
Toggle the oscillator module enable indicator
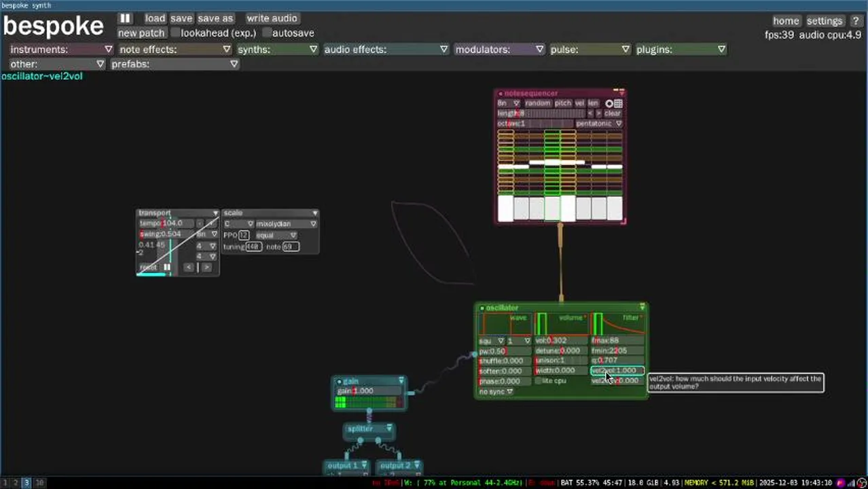pyautogui.click(x=483, y=308)
